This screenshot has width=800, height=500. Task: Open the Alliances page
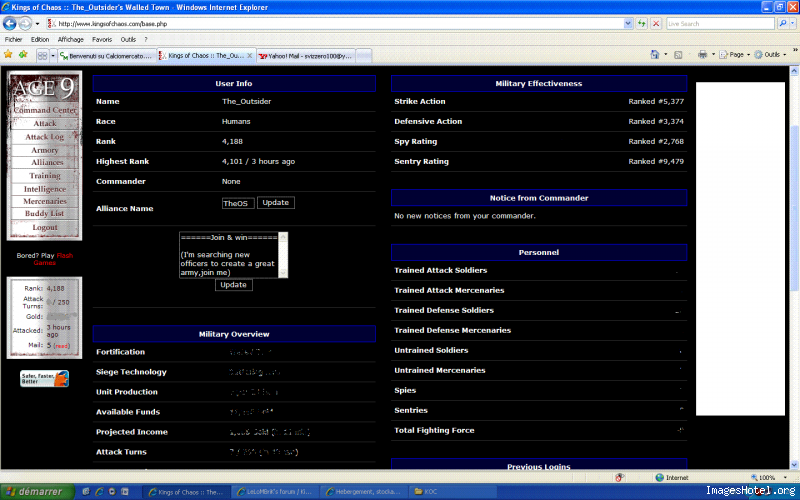[47, 162]
